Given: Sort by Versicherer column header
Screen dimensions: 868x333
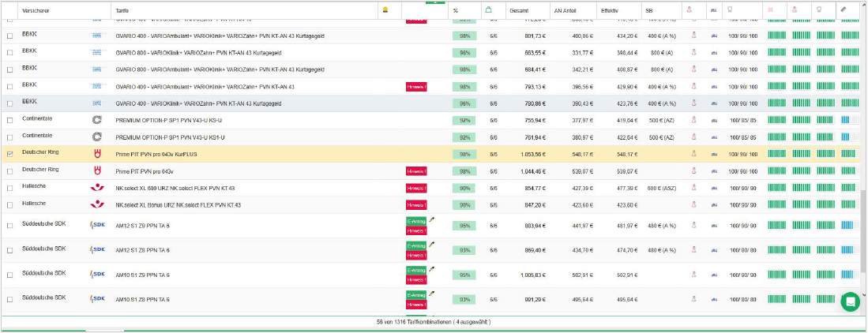Looking at the screenshot, I should pos(33,9).
